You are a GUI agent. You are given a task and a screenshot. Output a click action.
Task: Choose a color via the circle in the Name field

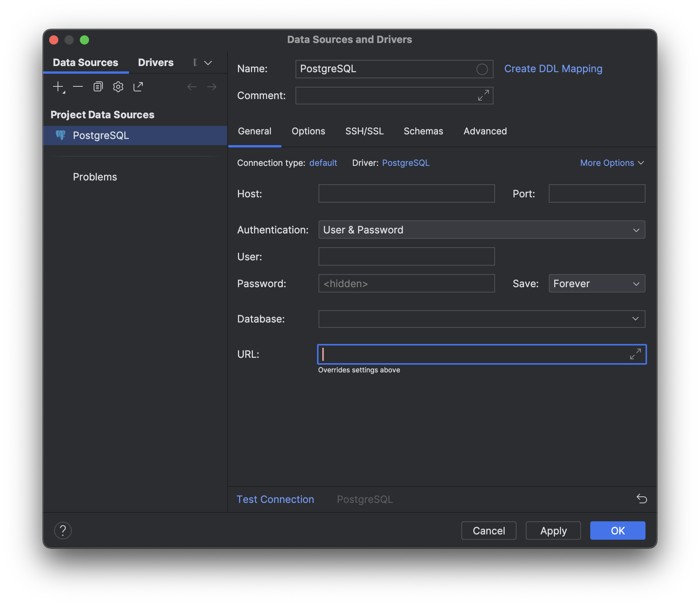point(482,69)
